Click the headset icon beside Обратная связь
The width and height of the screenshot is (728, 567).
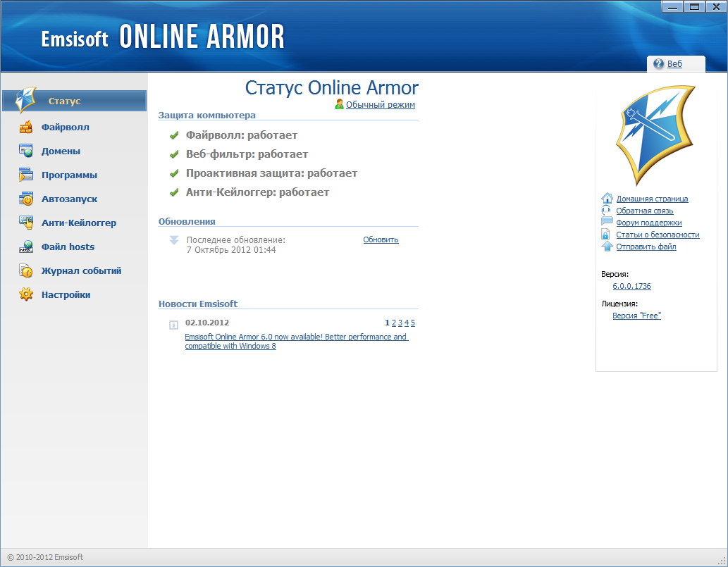(606, 210)
